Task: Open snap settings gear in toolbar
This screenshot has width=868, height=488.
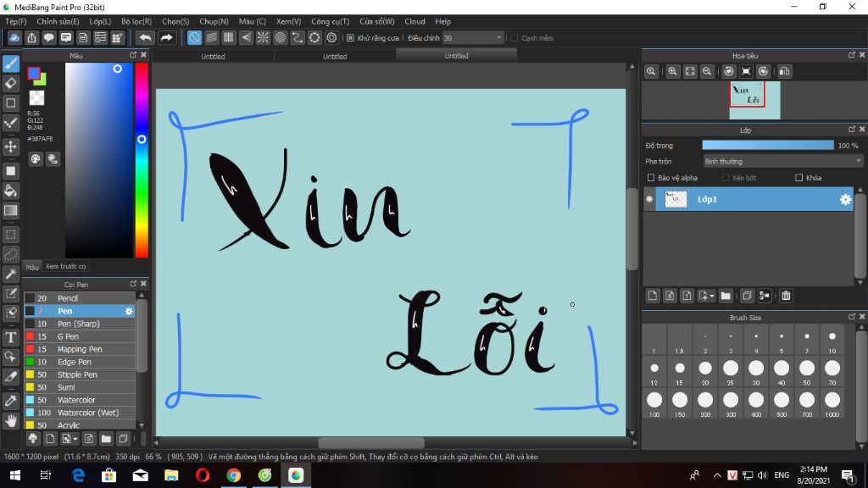Action: [x=331, y=37]
